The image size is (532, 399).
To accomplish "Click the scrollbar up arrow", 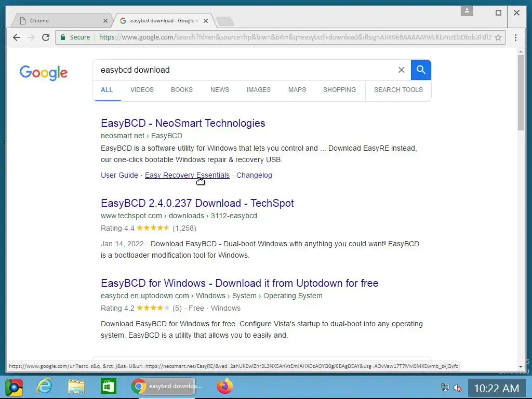I will pyautogui.click(x=521, y=51).
